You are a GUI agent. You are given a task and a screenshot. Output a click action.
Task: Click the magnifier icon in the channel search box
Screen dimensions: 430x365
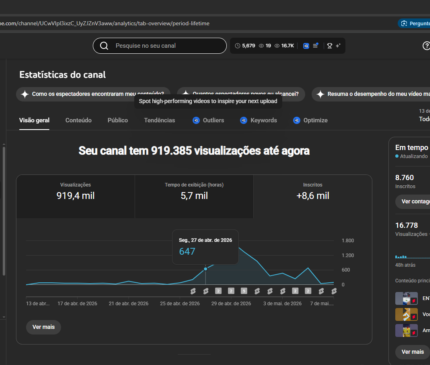click(104, 46)
